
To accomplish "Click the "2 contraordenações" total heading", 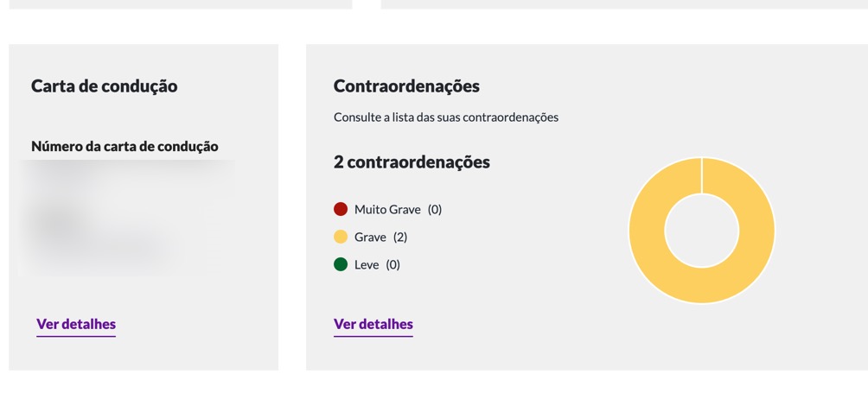I will click(x=412, y=162).
